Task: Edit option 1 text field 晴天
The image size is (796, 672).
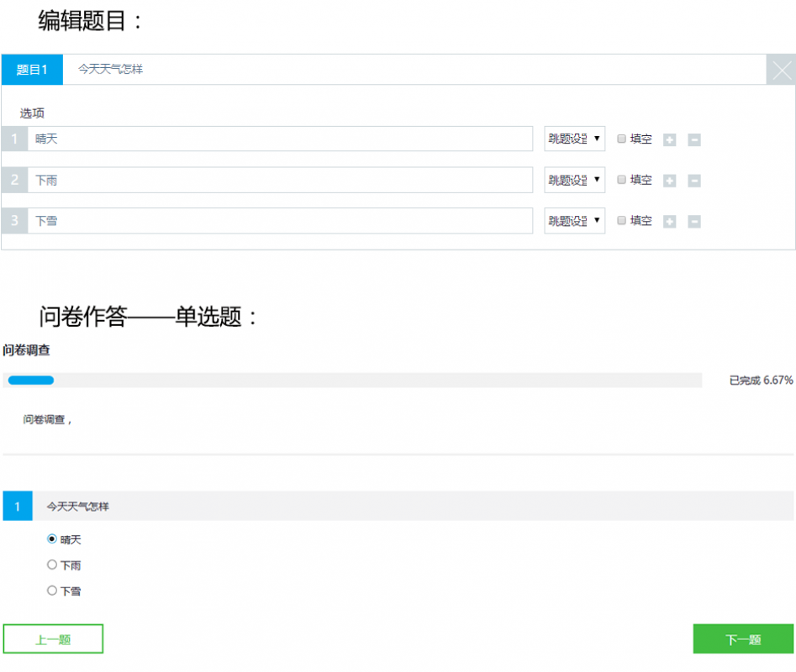Action: click(280, 139)
